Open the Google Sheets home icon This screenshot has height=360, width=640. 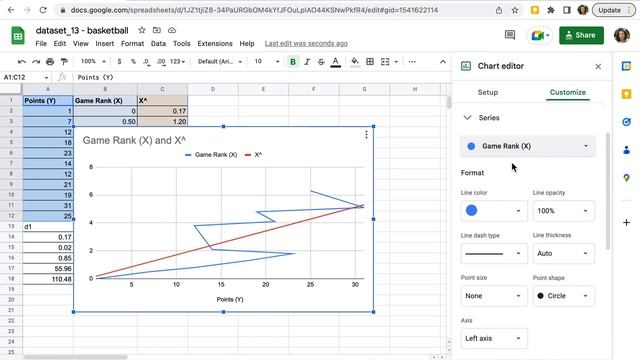tap(18, 36)
